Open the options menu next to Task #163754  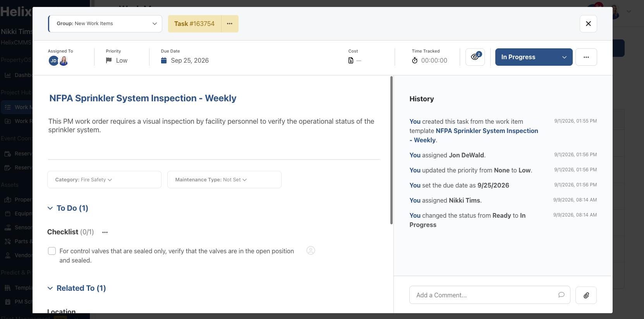pyautogui.click(x=230, y=24)
